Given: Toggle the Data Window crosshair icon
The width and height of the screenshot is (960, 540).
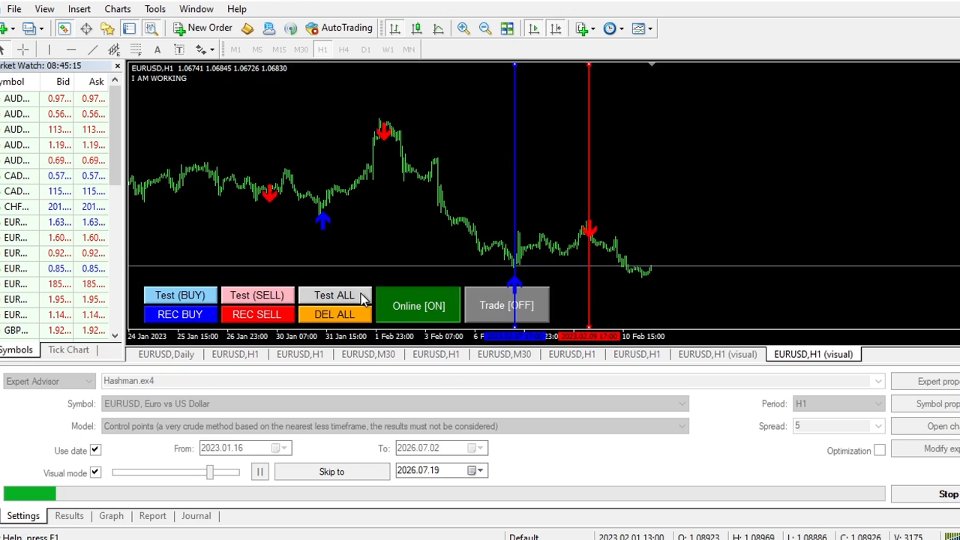Looking at the screenshot, I should point(86,28).
